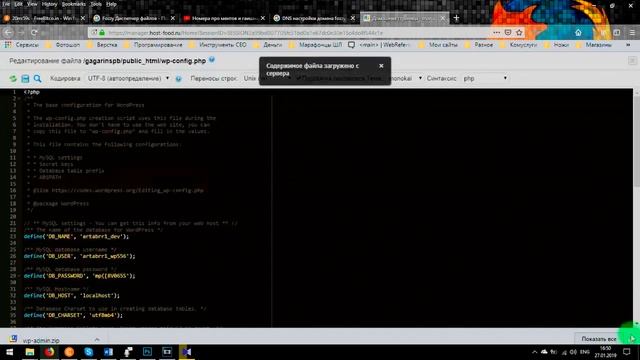Open Верстка bookmarks folder
640x360 pixels.
102,45
